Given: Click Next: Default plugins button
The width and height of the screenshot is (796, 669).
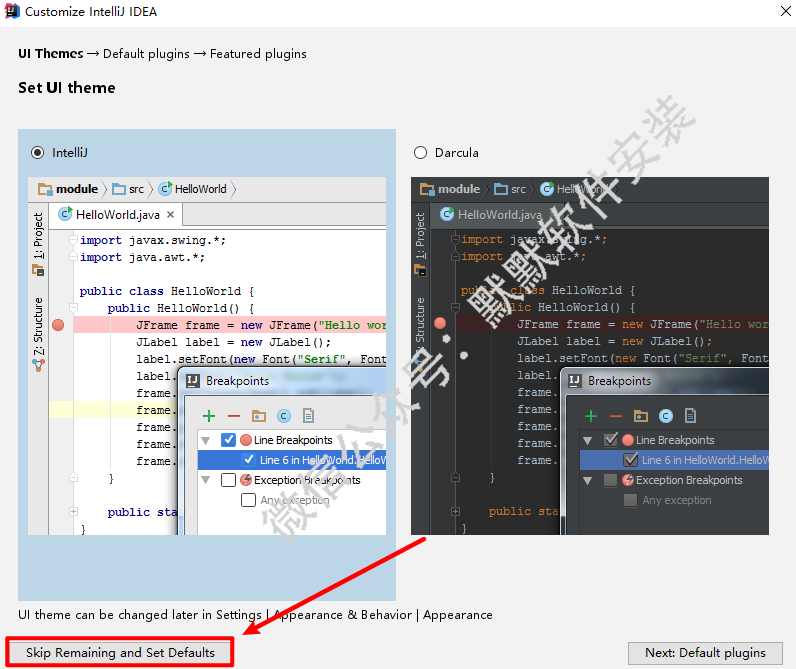Looking at the screenshot, I should [x=705, y=653].
